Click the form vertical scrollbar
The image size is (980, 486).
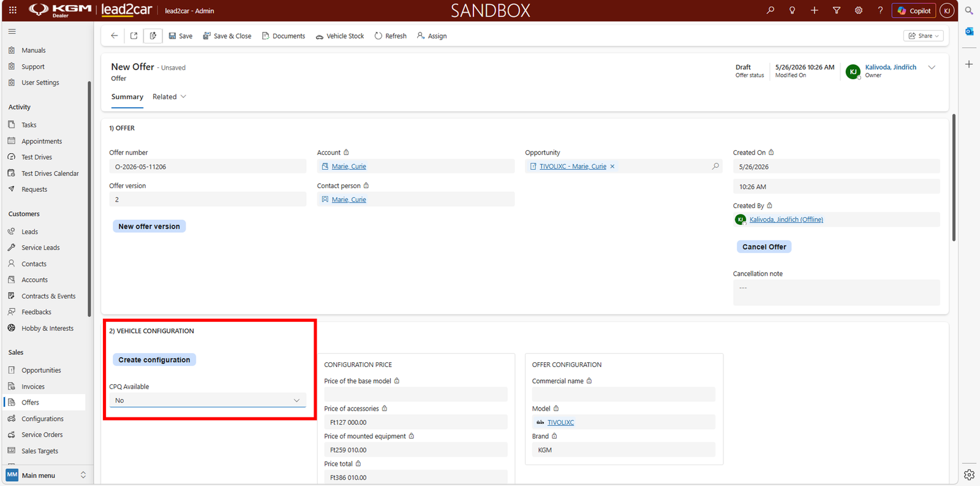tap(954, 178)
